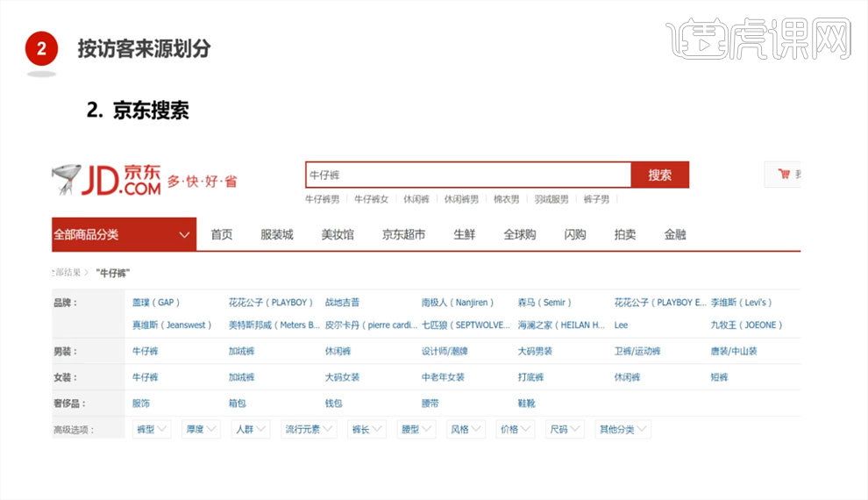Select the Lee brand
The width and height of the screenshot is (868, 500).
click(621, 325)
